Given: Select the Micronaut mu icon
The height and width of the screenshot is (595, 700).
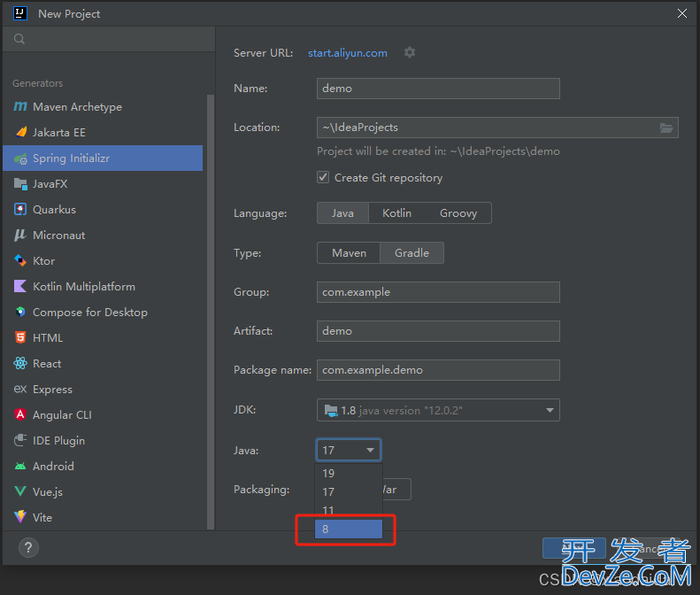Looking at the screenshot, I should pyautogui.click(x=20, y=235).
